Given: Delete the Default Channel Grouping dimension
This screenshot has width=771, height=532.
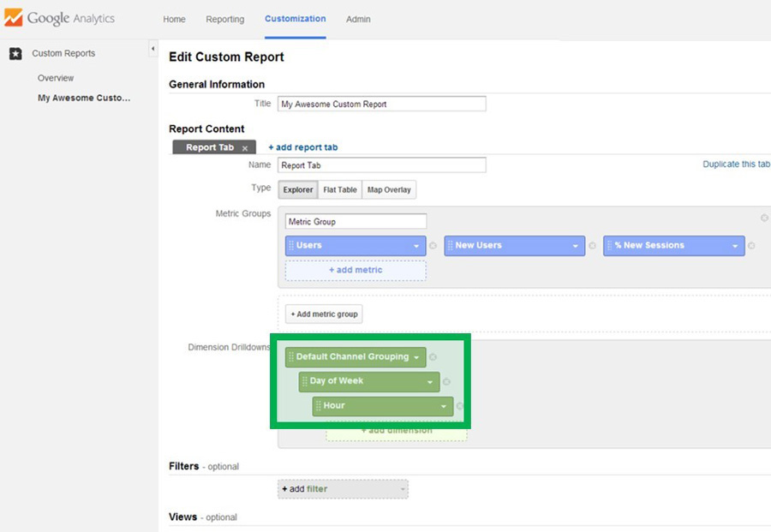Looking at the screenshot, I should click(x=433, y=357).
